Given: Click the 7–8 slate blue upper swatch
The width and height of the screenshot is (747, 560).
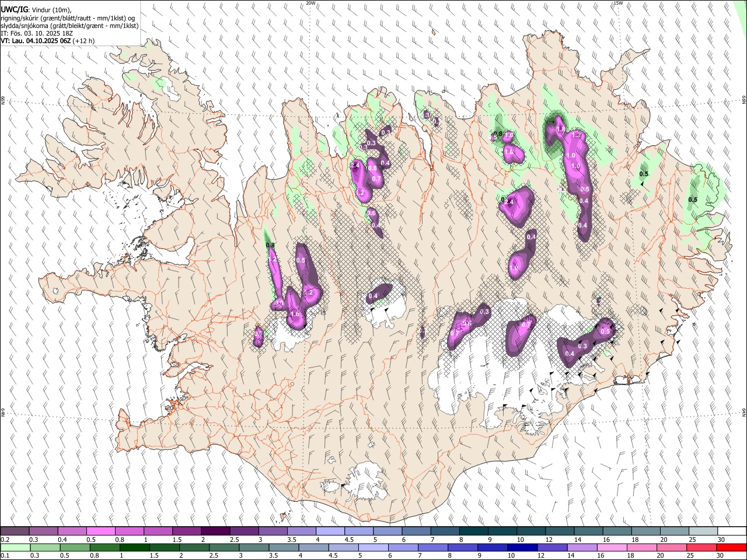Looking at the screenshot, I should [x=444, y=531].
